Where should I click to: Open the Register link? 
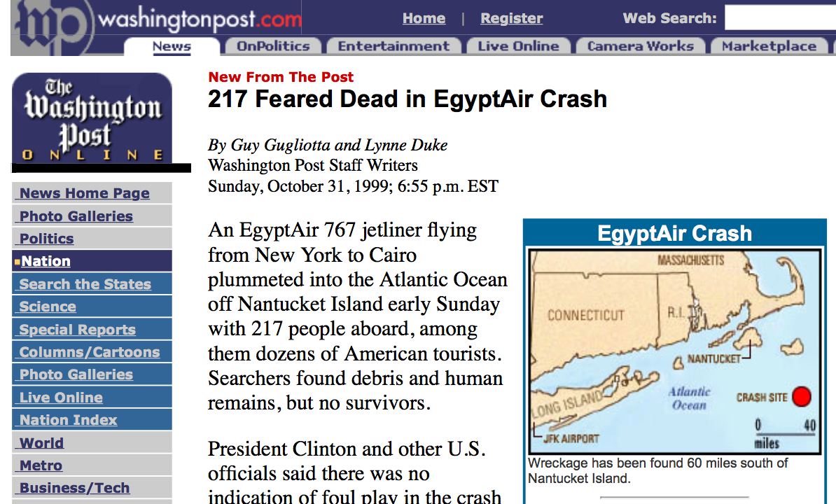click(x=511, y=18)
